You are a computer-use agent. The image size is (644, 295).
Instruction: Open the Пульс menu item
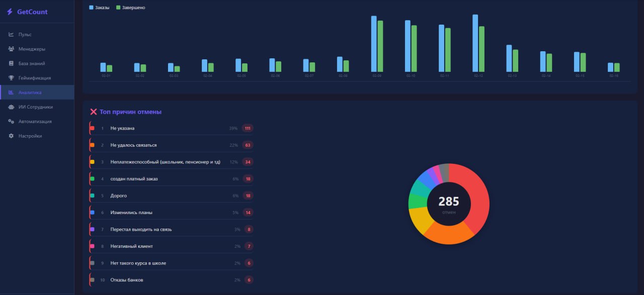click(x=25, y=35)
